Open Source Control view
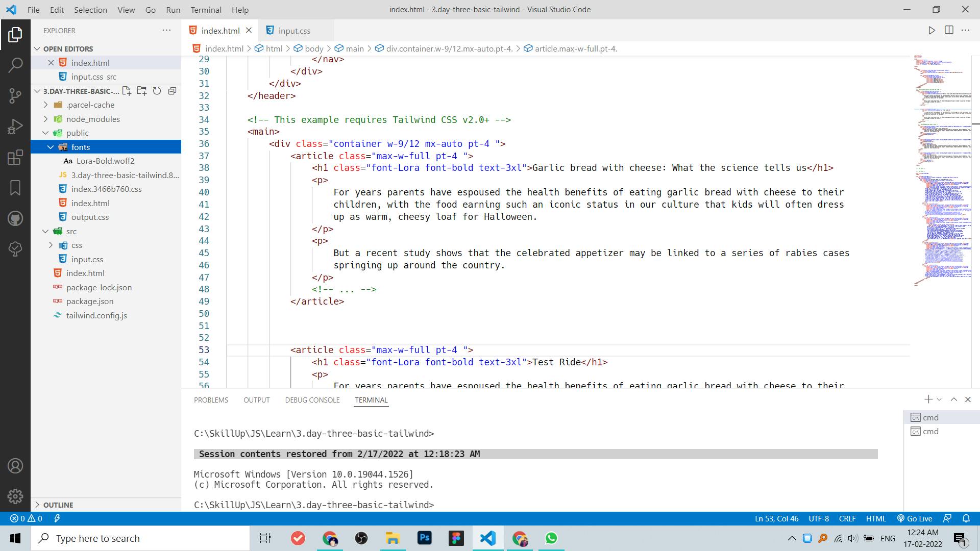This screenshot has height=551, width=980. (x=15, y=95)
